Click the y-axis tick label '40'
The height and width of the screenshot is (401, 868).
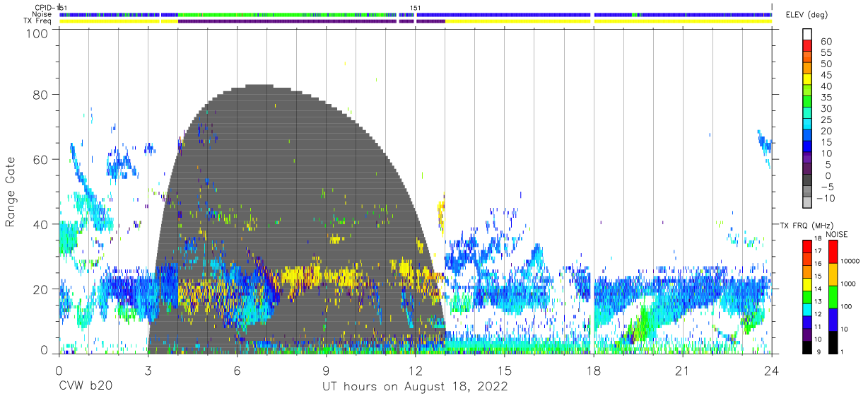41,224
